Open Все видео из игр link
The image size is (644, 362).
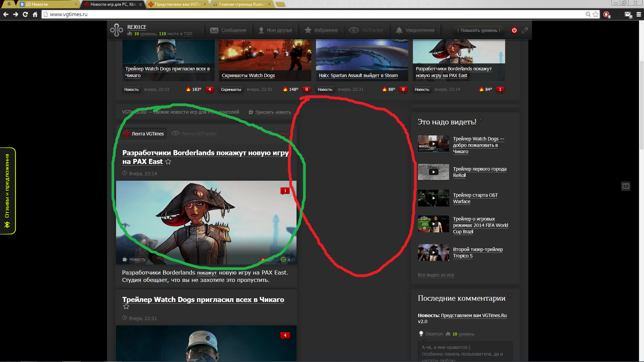[436, 275]
